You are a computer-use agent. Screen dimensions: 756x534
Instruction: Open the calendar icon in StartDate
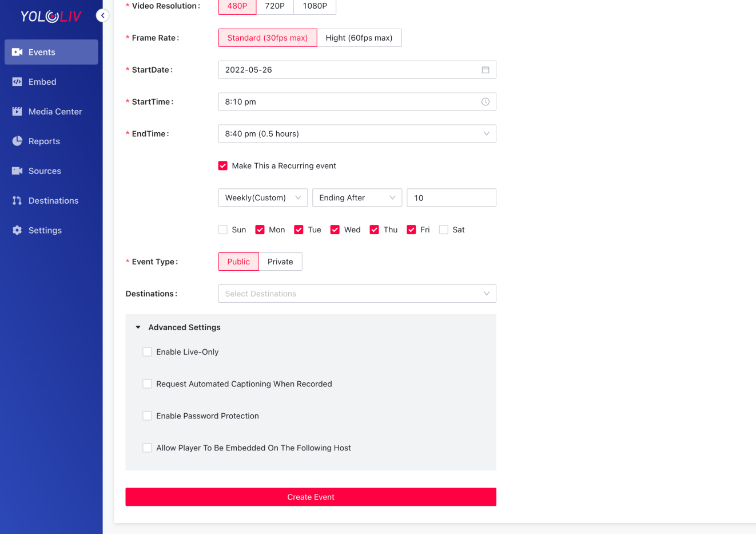point(486,70)
